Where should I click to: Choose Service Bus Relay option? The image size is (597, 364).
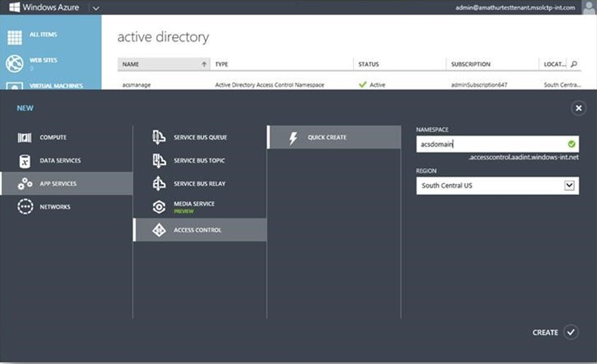(x=200, y=184)
